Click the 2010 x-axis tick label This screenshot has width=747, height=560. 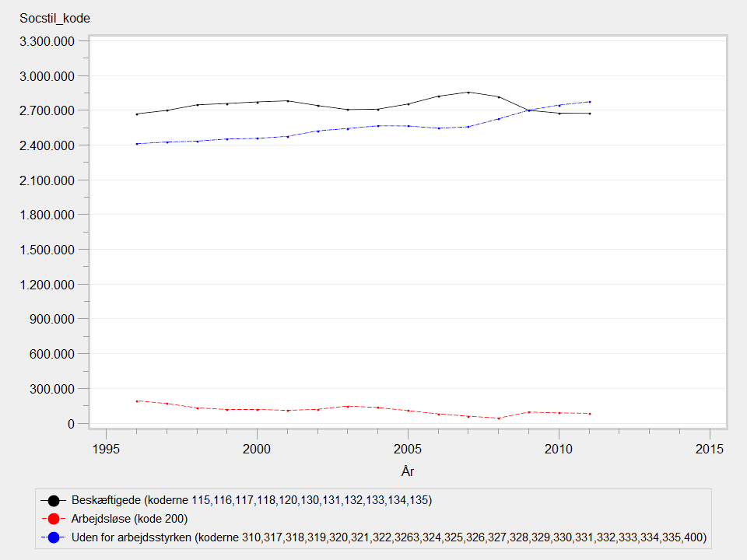(559, 449)
